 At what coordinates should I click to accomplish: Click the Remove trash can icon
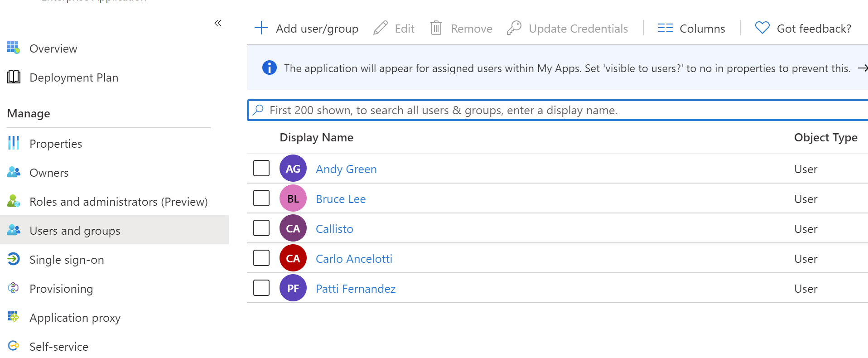click(x=436, y=28)
